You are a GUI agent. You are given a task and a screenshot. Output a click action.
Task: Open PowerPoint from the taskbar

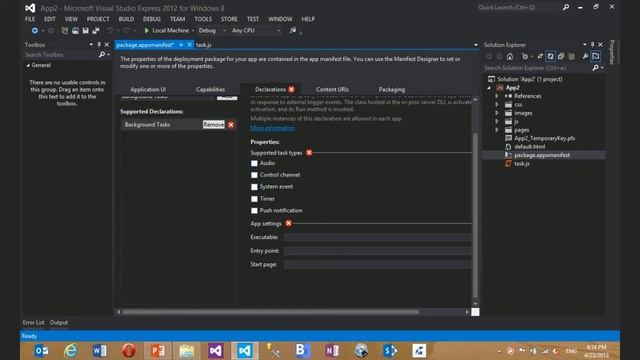[158, 350]
